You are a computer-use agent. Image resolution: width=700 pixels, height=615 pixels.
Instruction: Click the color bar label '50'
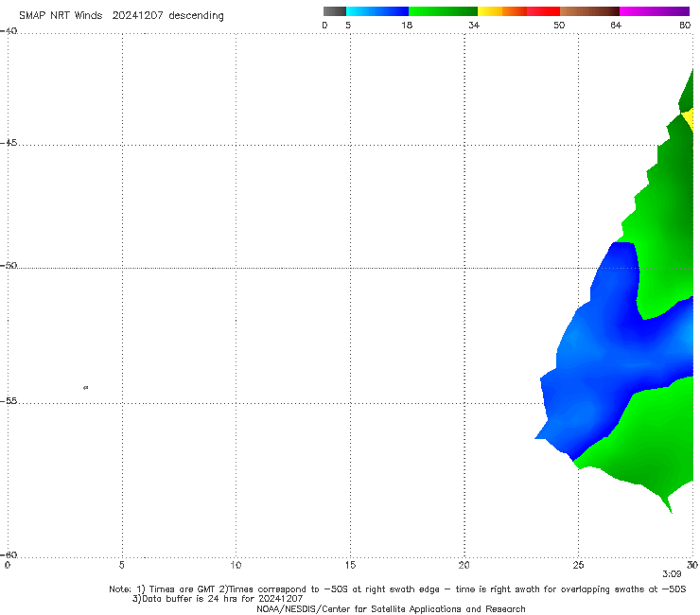(559, 25)
